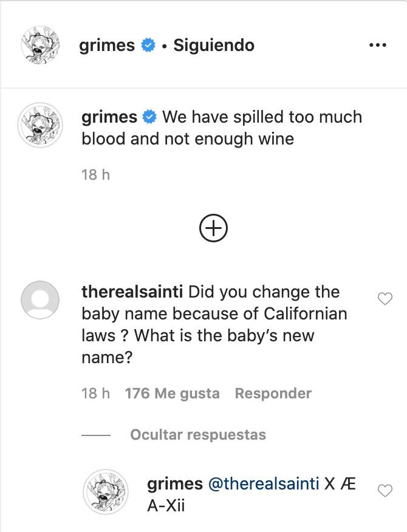The image size is (407, 532).
Task: Click Responder to reply to comment
Action: click(x=273, y=394)
